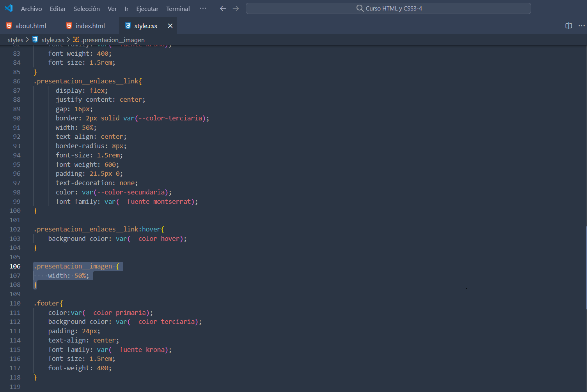Viewport: 587px width, 392px height.
Task: Click the symbol icon before .presentacion__imagen breadcrumb
Action: pos(76,39)
